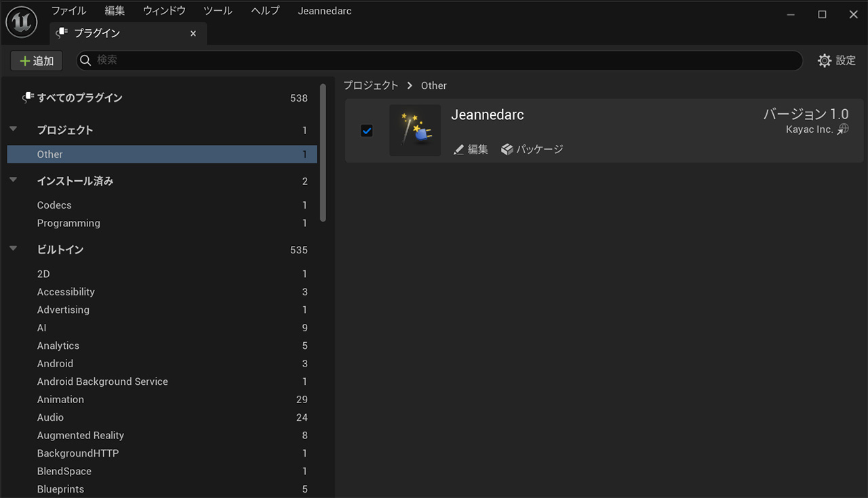Click plug icon beside すべてのプラグイン
The width and height of the screenshot is (868, 498).
[x=28, y=98]
